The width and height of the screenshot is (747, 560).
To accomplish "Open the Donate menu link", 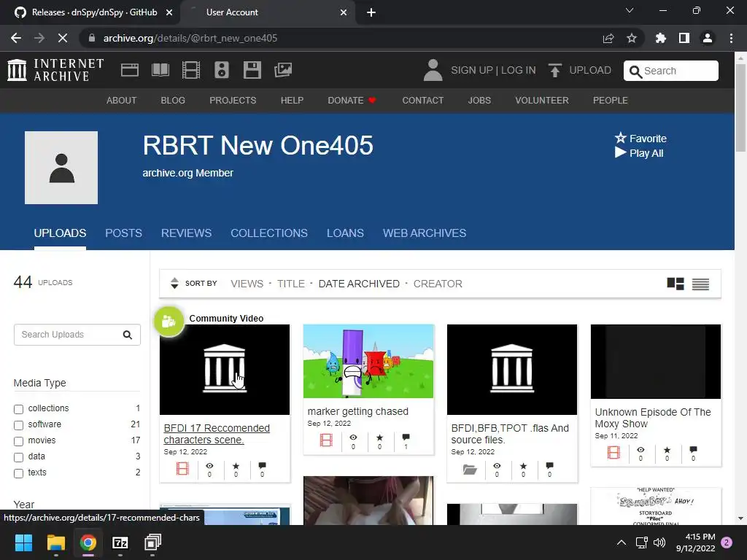I will [352, 101].
